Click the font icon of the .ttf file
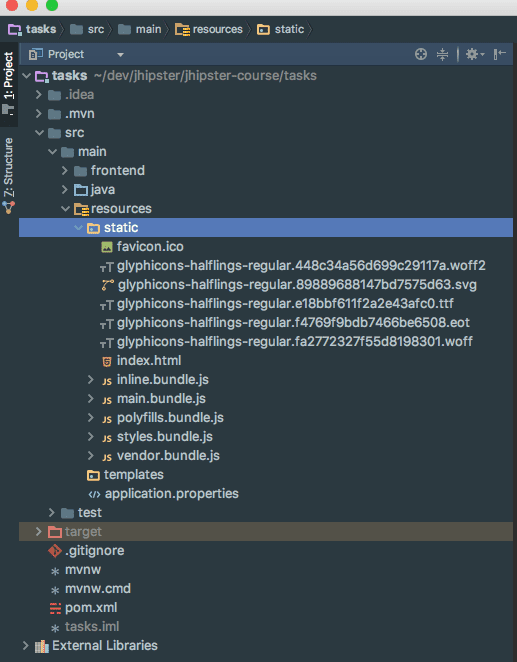 [107, 304]
